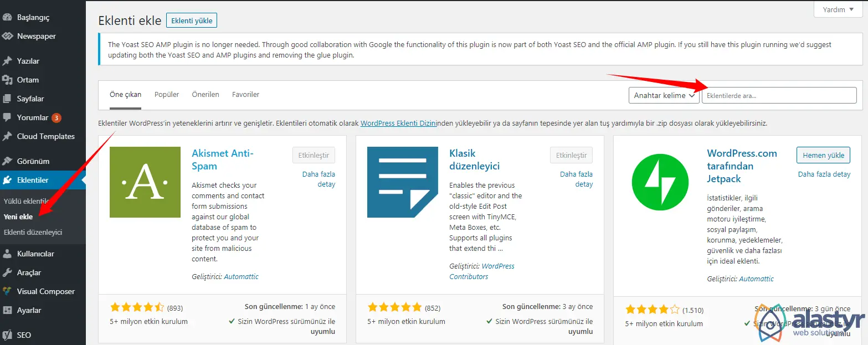This screenshot has width=868, height=345.
Task: Click the Eklenti yükle button
Action: (x=191, y=20)
